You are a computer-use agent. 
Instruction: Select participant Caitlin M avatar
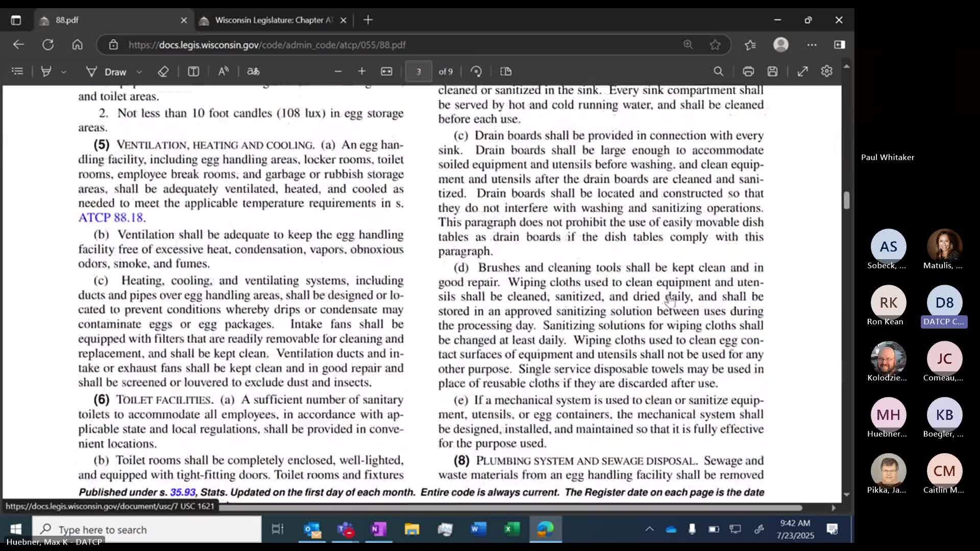coord(944,471)
